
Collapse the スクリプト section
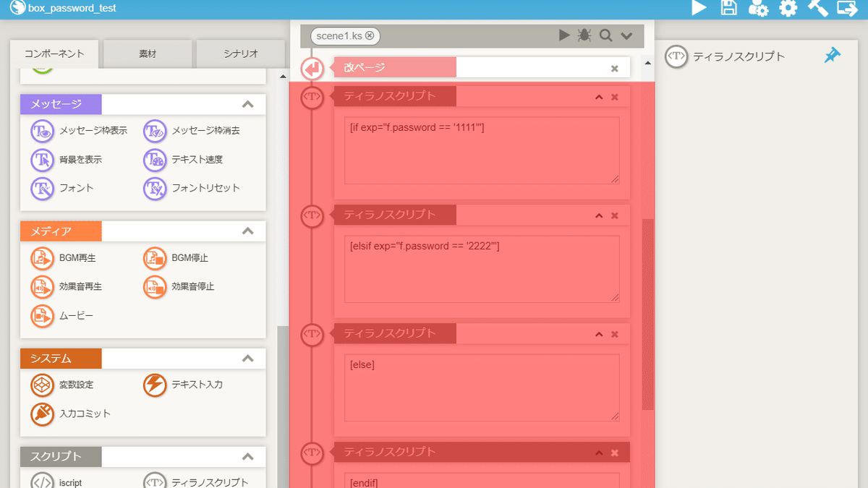click(248, 457)
